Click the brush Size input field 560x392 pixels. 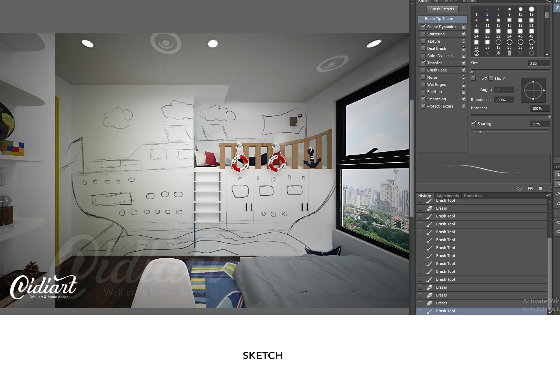539,63
